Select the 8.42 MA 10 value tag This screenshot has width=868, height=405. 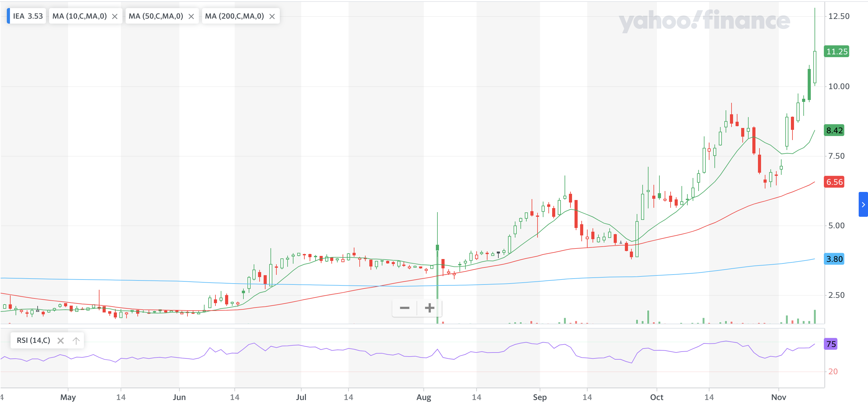click(834, 130)
